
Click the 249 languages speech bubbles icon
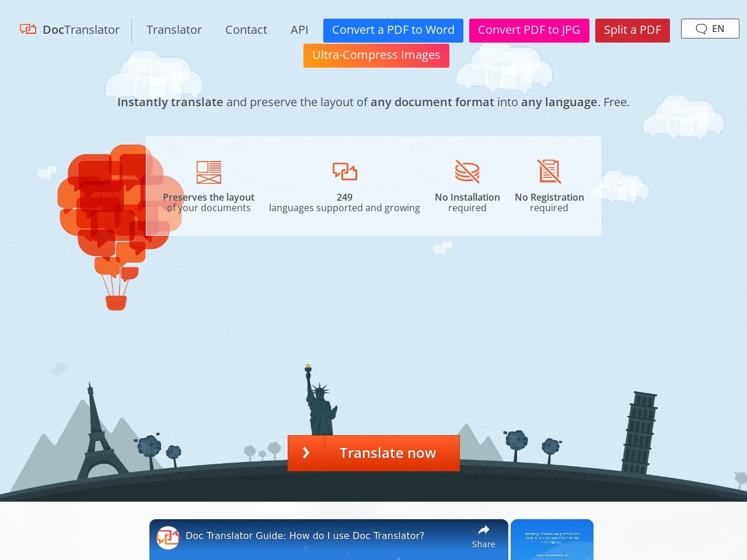(x=344, y=171)
